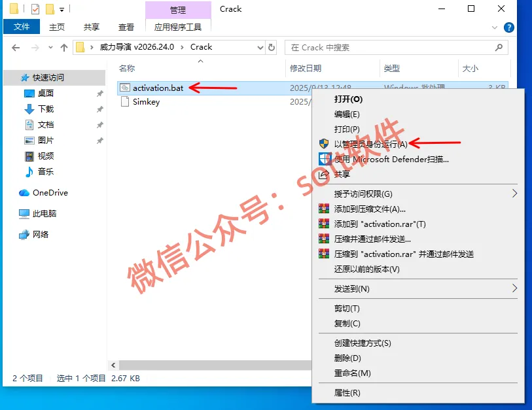This screenshot has width=532, height=410.
Task: Click the pin icon next to 桌面
Action: 99,94
